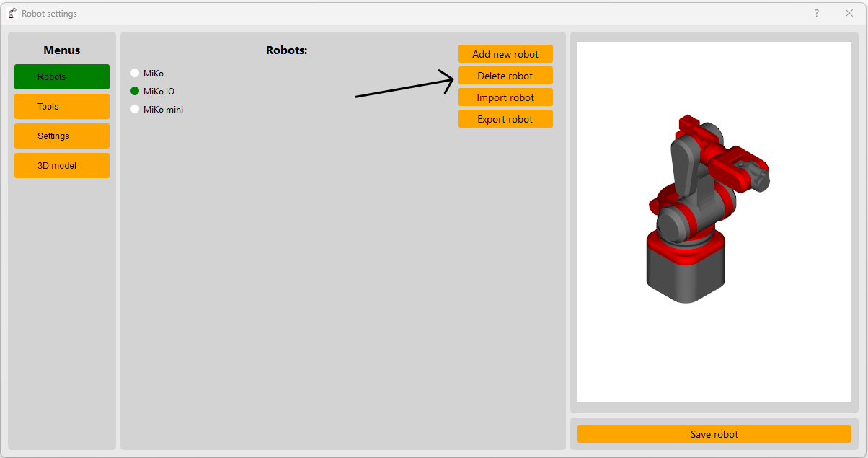Export the selected robot
This screenshot has width=868, height=458.
(x=505, y=118)
